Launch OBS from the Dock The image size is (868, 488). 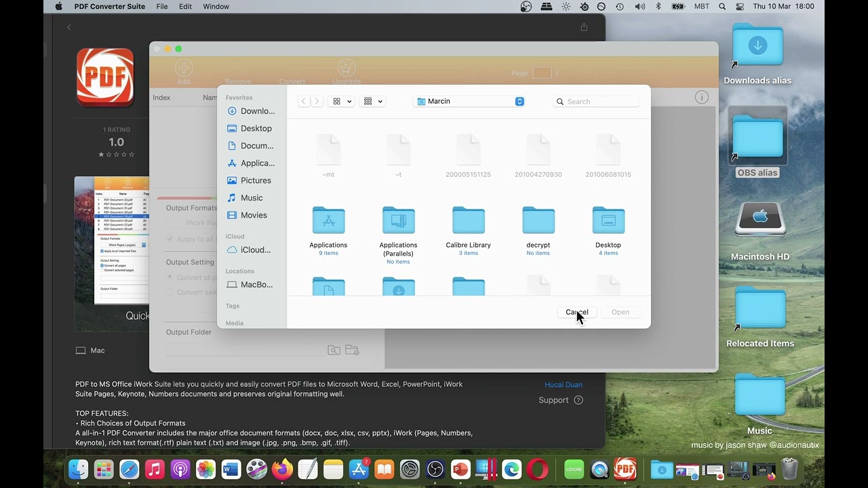click(x=435, y=469)
